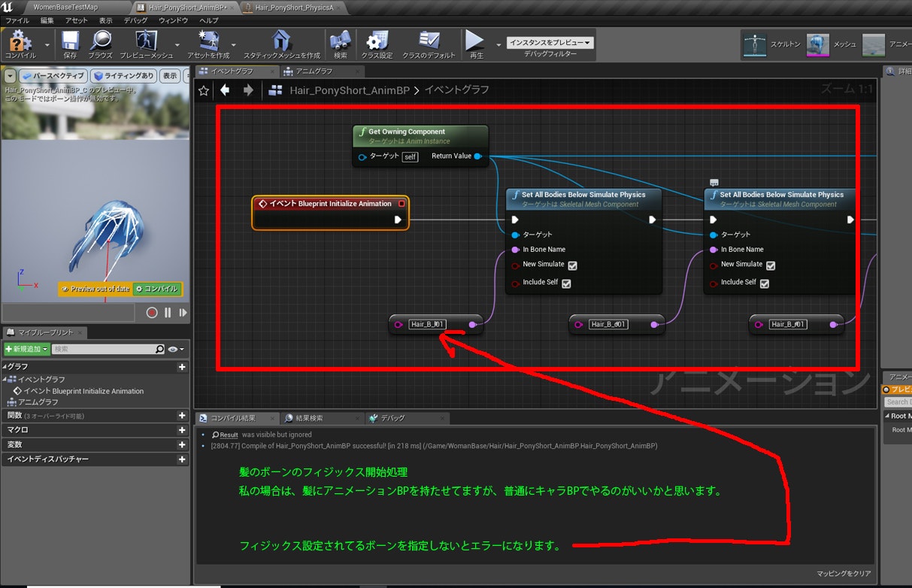Click magnifier icon in My Blueprint search
This screenshot has width=912, height=588.
click(x=159, y=350)
